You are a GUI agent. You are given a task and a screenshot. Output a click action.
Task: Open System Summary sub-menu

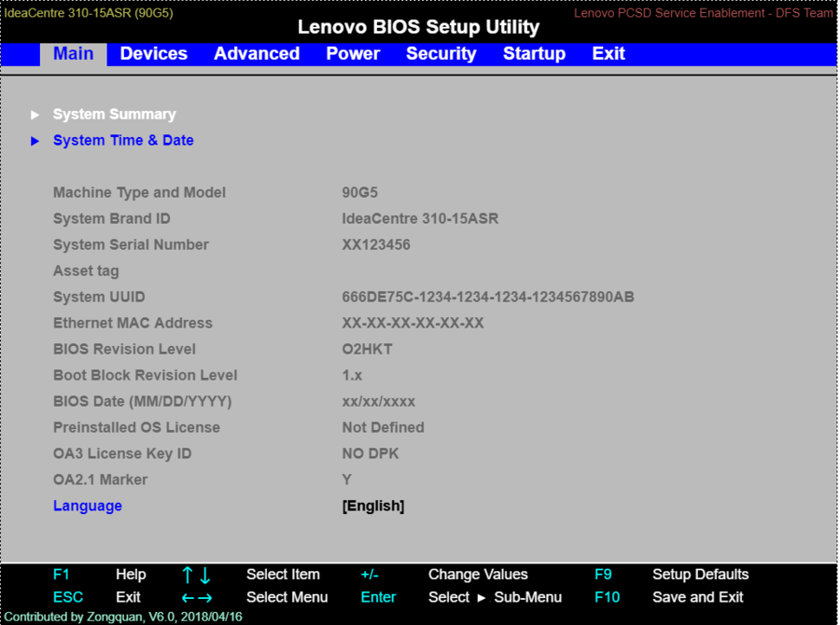tap(114, 115)
